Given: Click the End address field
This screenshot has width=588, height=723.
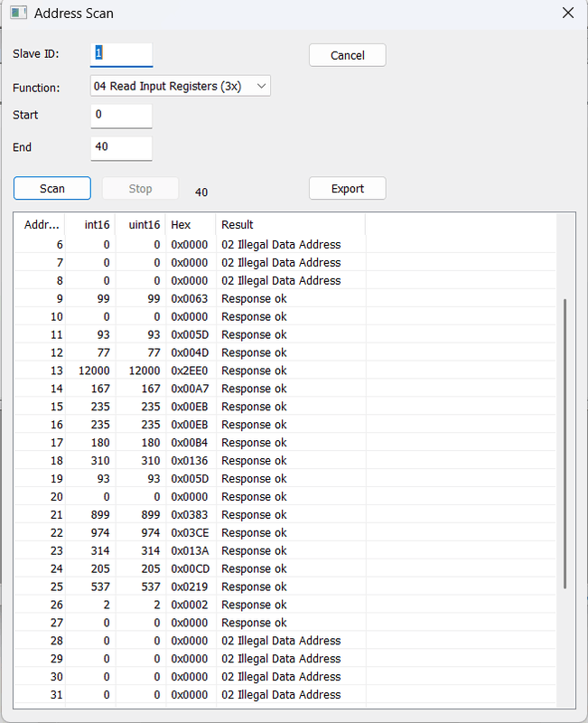Looking at the screenshot, I should click(122, 147).
